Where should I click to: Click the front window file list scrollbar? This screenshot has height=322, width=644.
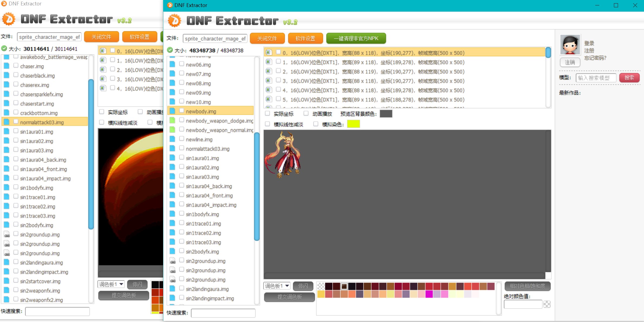click(257, 186)
